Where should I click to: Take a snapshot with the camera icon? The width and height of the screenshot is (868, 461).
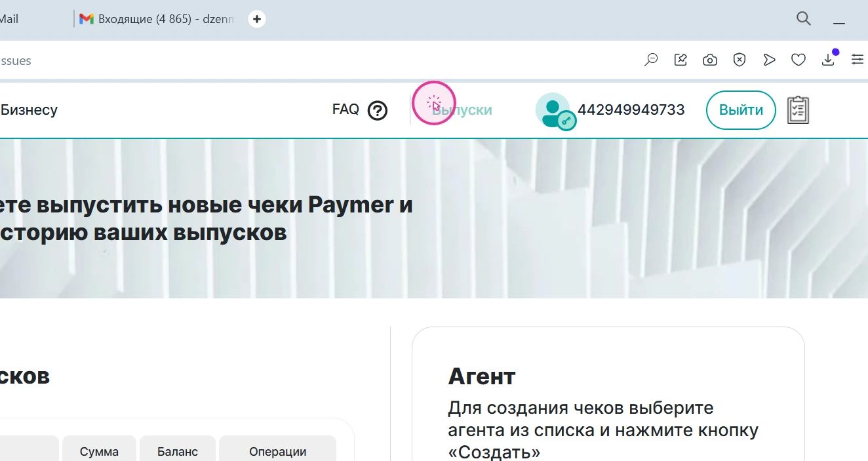[x=709, y=60]
